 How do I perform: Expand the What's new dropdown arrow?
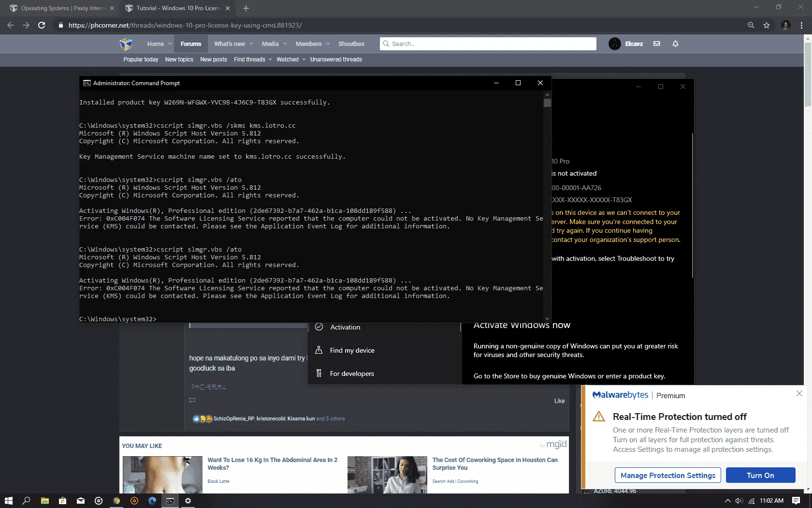(x=251, y=44)
